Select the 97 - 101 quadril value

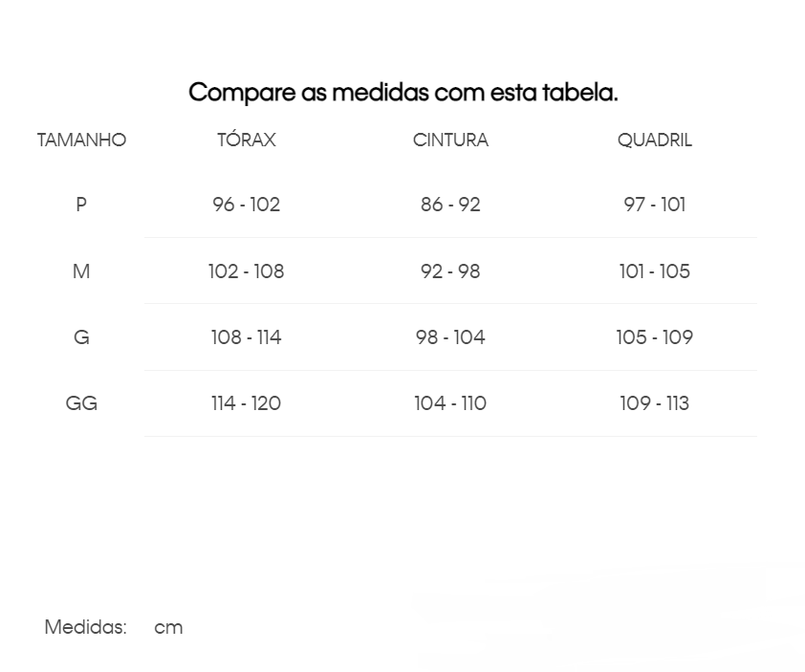coord(655,205)
